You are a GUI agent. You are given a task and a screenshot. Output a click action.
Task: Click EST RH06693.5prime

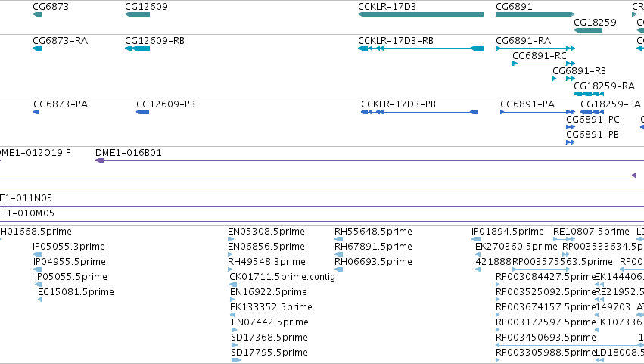click(338, 269)
